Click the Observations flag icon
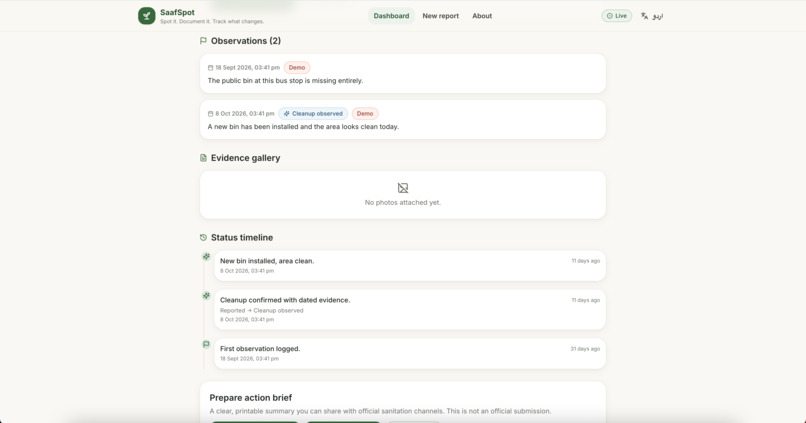Viewport: 806px width, 423px height. click(x=203, y=41)
